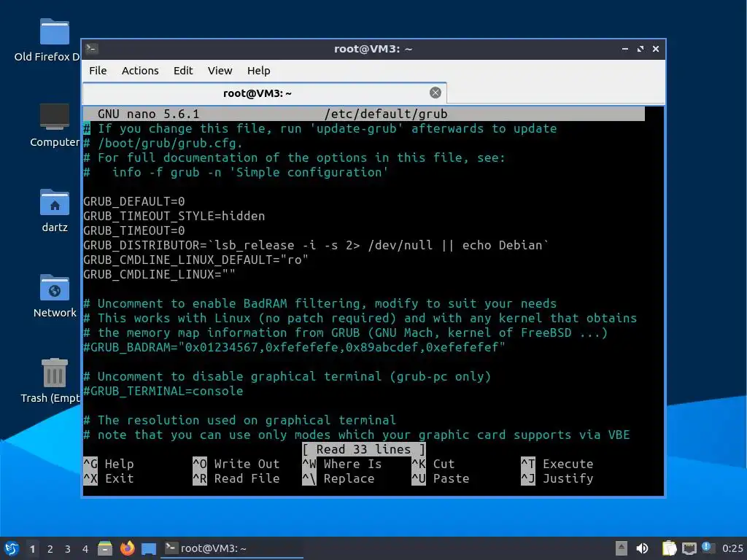Select the Trash desktop icon
Image resolution: width=747 pixels, height=560 pixels.
54,373
